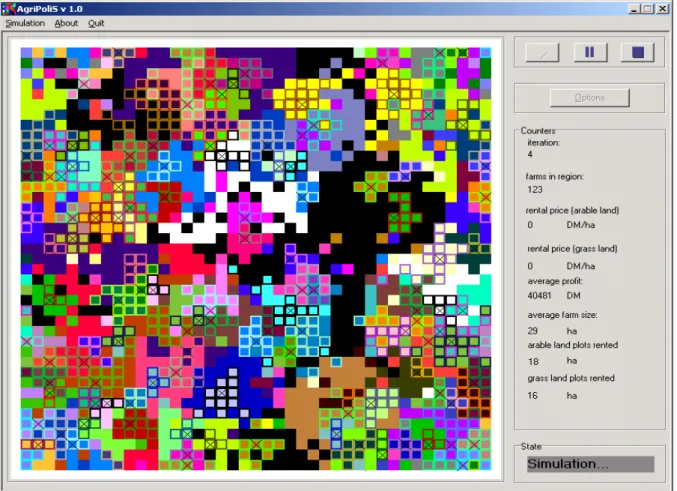Screen dimensions: 677x491
Task: Open the Simulation menu
Action: (x=25, y=23)
